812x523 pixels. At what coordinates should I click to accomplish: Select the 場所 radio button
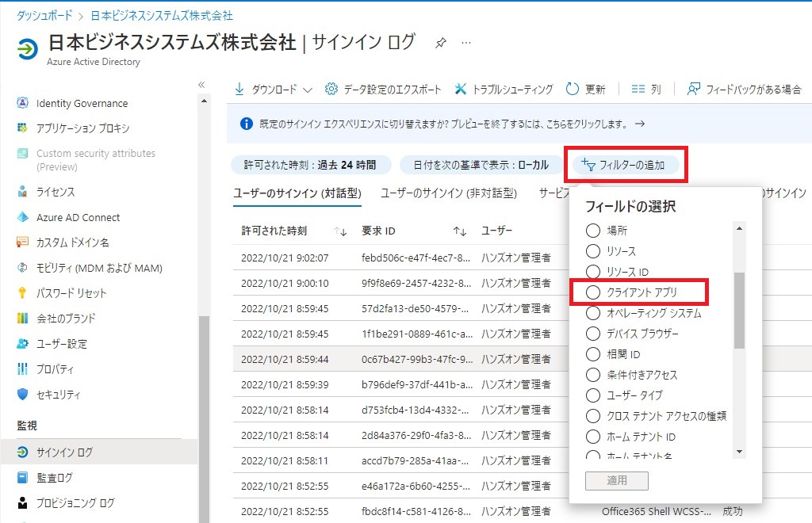(x=593, y=231)
